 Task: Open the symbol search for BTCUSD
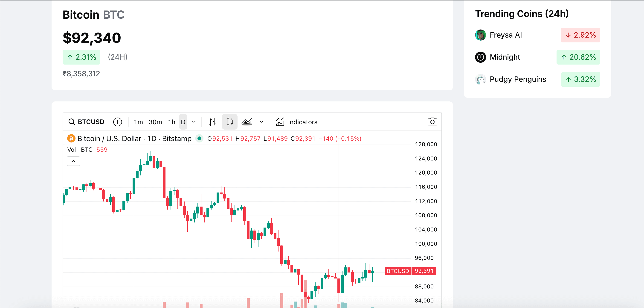click(87, 122)
